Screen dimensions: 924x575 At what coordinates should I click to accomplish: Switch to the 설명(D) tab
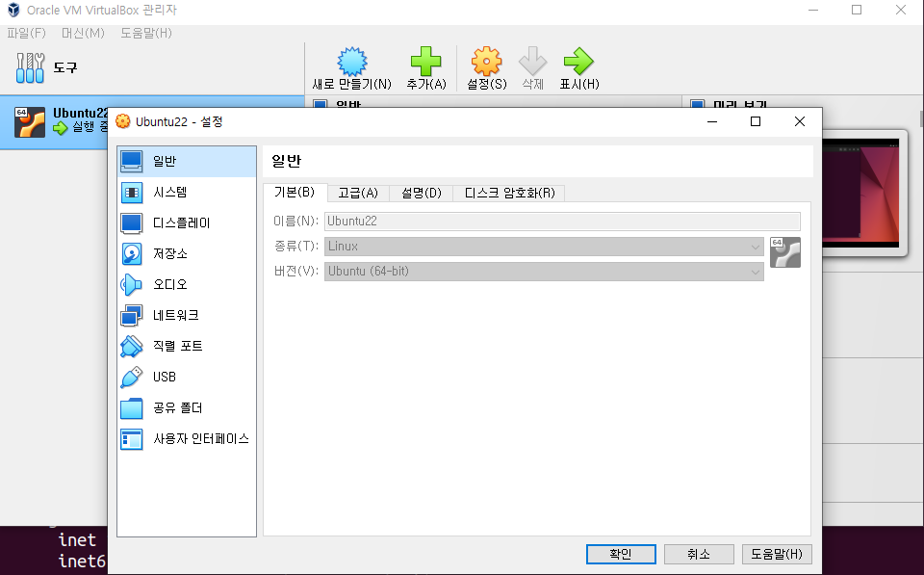coord(422,193)
